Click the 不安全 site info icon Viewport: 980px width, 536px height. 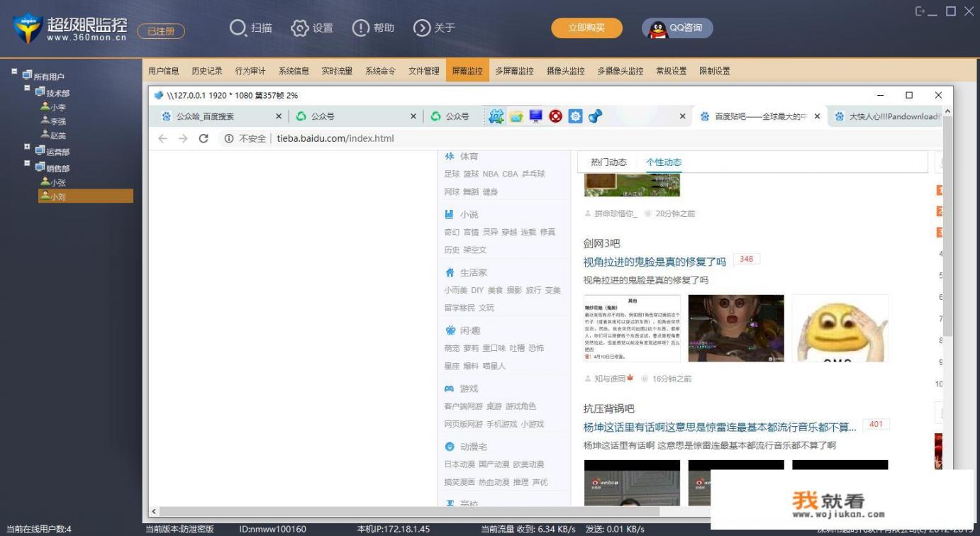pos(228,138)
